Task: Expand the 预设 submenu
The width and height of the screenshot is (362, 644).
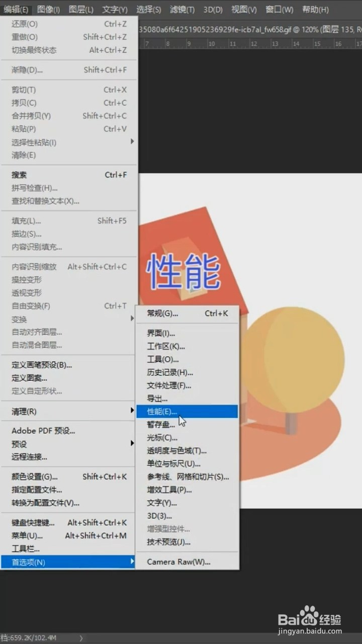Action: coord(69,444)
